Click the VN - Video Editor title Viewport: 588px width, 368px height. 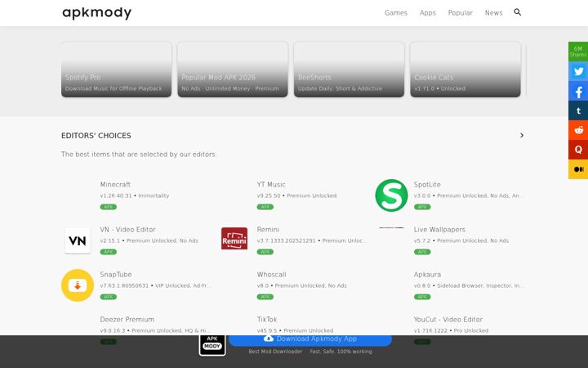(x=127, y=230)
